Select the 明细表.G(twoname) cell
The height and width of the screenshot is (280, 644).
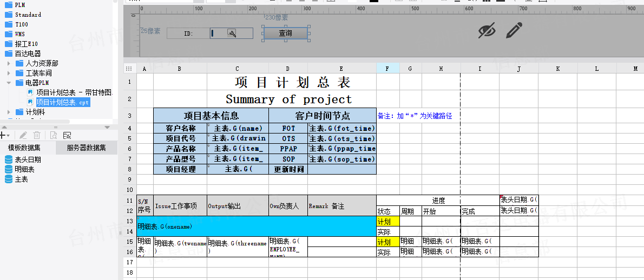click(180, 247)
